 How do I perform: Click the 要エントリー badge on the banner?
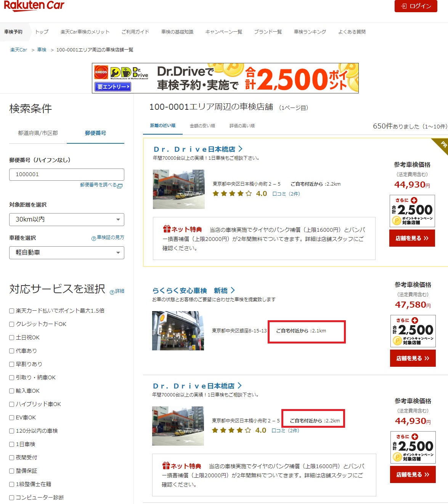[113, 87]
